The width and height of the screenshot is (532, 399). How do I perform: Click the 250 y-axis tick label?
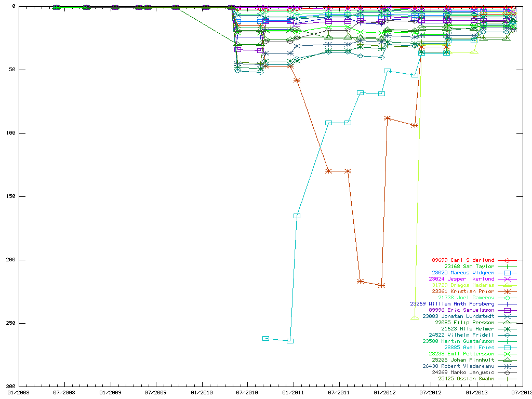point(10,323)
